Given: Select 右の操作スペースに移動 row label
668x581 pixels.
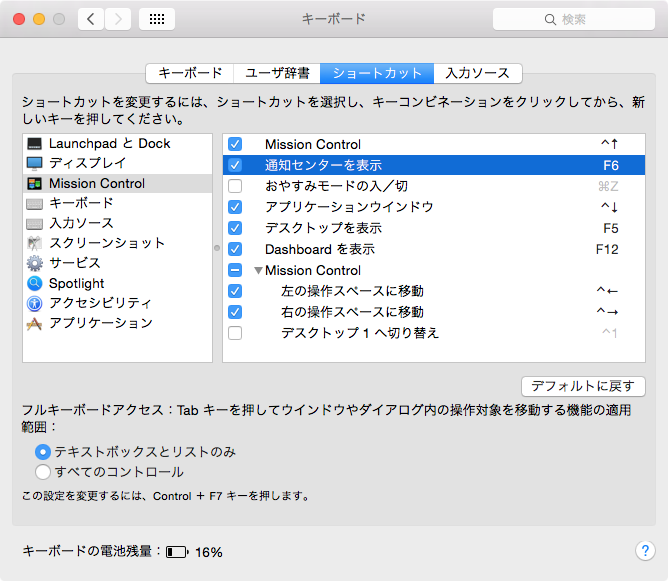Looking at the screenshot, I should (x=352, y=312).
